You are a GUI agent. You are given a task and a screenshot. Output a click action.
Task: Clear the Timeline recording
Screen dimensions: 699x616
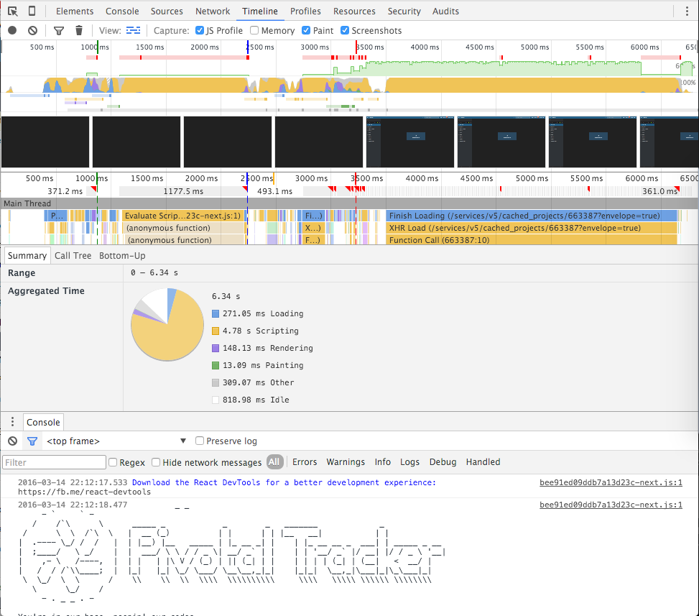pos(32,30)
